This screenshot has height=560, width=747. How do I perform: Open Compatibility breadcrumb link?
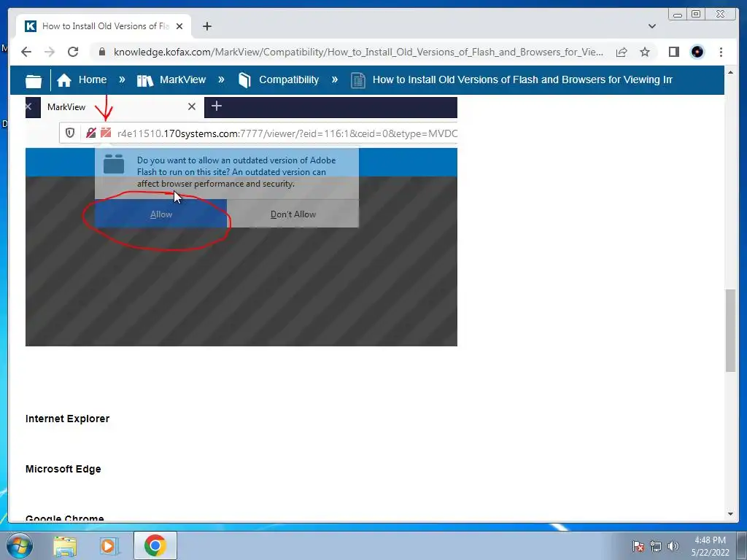click(289, 79)
